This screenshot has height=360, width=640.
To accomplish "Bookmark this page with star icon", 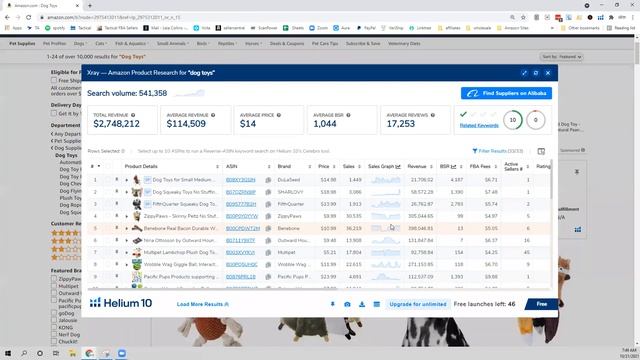I will coord(523,17).
